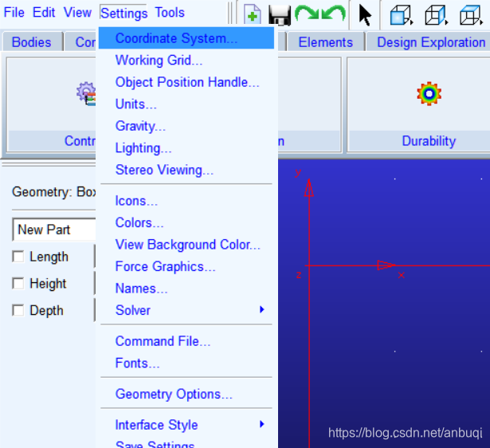Open the Tools menu

pyautogui.click(x=170, y=13)
